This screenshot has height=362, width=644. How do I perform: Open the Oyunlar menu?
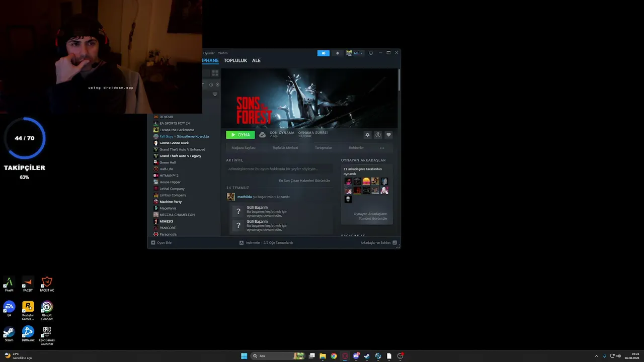(209, 53)
